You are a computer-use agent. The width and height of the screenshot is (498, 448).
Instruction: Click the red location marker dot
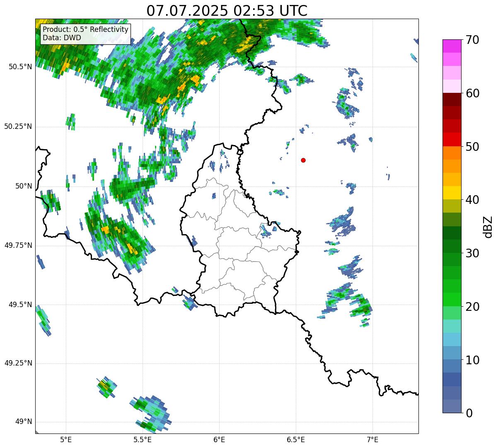(303, 160)
